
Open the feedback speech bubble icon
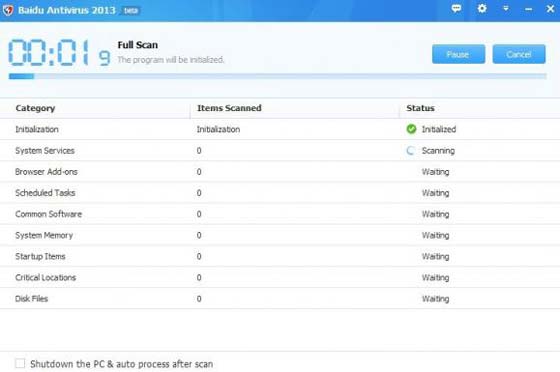pyautogui.click(x=456, y=9)
